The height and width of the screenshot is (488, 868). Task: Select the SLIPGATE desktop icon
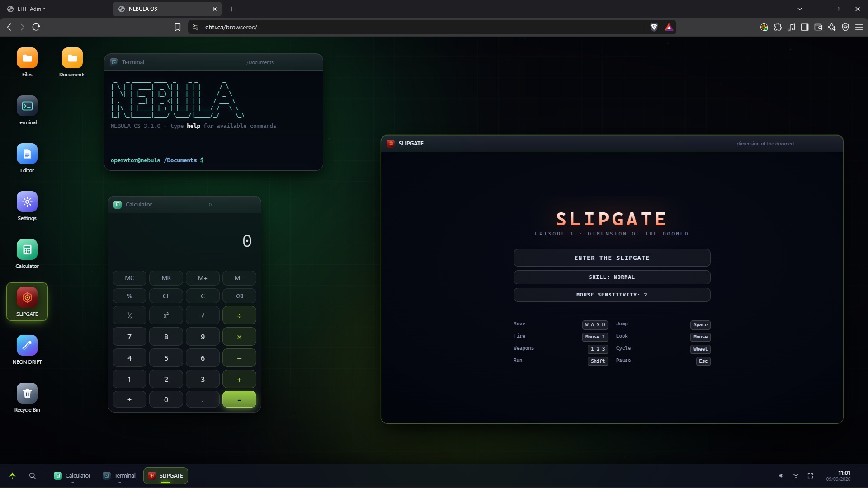tap(27, 302)
